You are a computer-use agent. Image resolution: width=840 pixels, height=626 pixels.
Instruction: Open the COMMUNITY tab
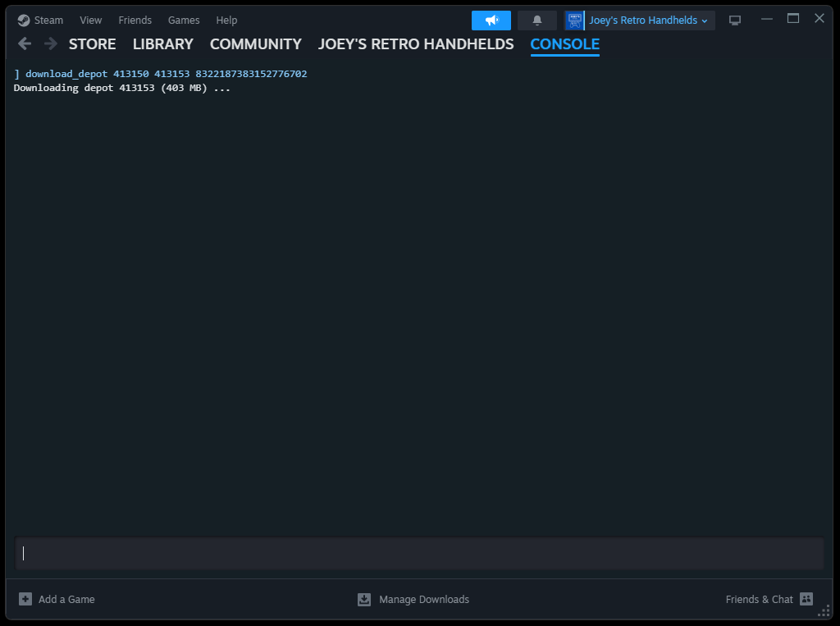255,44
